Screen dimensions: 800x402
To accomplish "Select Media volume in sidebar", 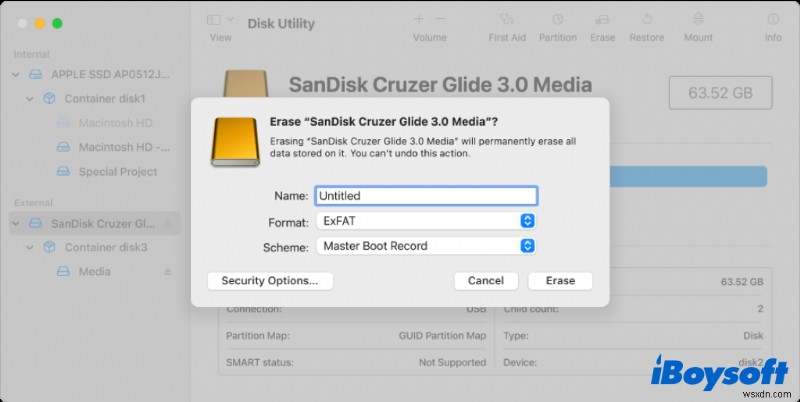I will pos(95,271).
